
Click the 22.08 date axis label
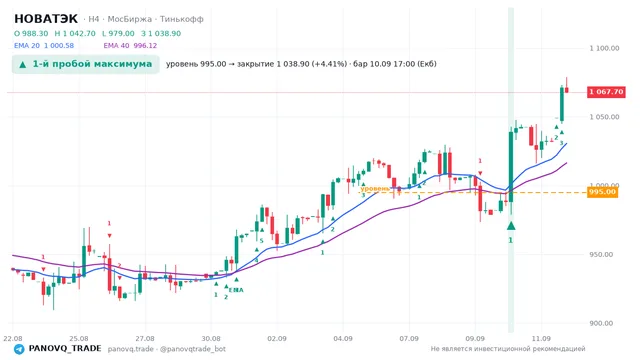pos(13,338)
